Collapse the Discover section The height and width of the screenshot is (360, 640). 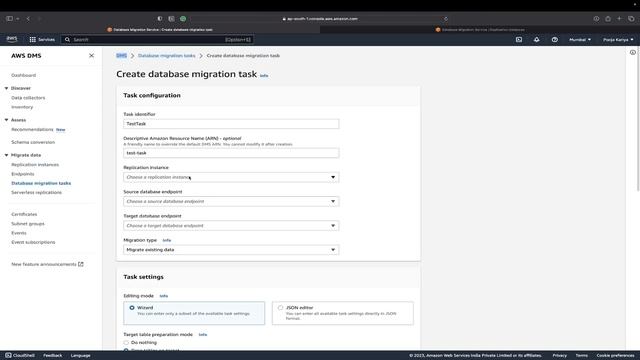coord(7,88)
